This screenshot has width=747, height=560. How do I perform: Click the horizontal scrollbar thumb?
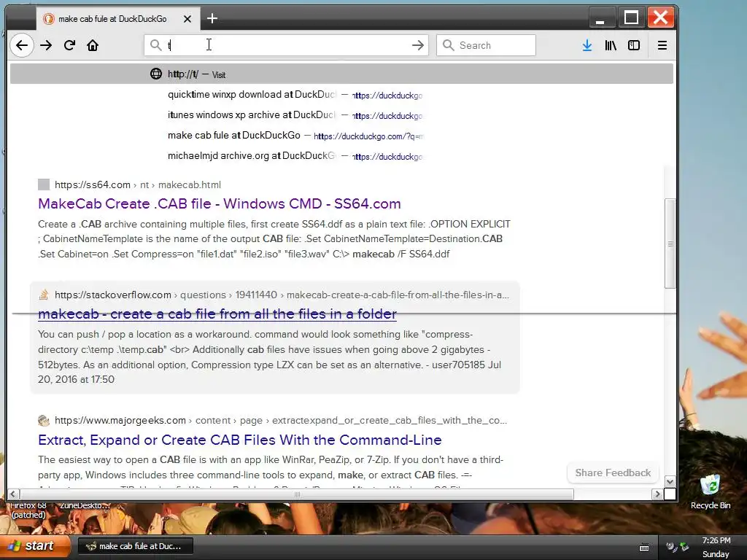coord(297,494)
